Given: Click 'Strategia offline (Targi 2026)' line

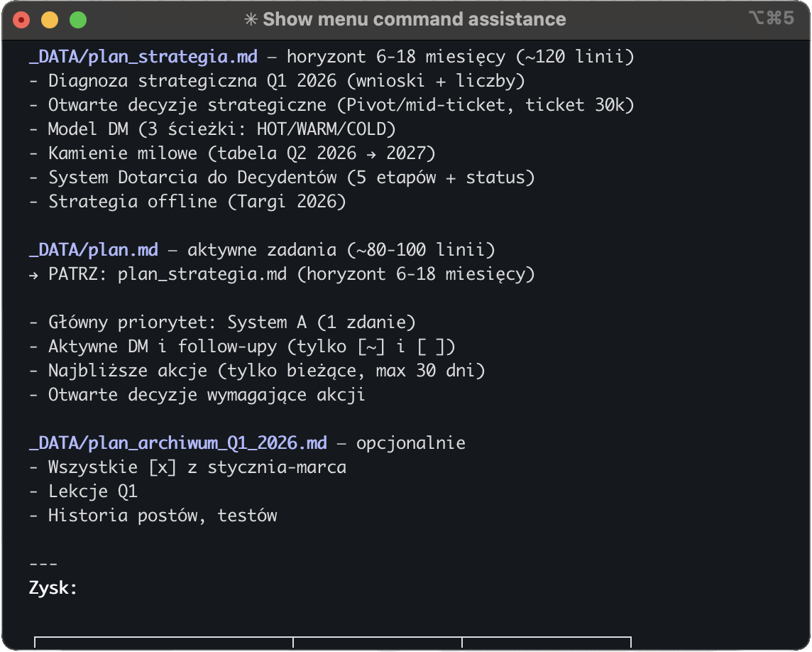Looking at the screenshot, I should (x=187, y=202).
